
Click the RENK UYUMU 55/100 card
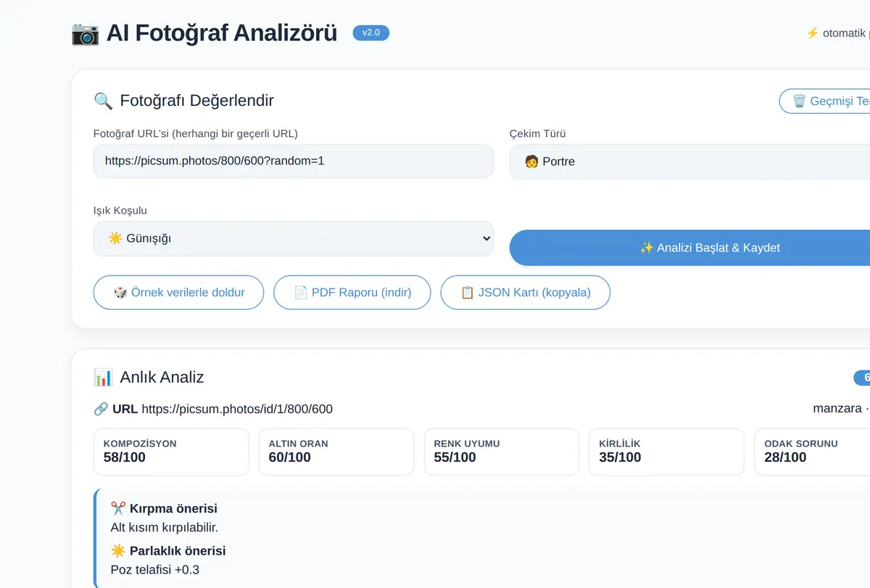pyautogui.click(x=502, y=452)
